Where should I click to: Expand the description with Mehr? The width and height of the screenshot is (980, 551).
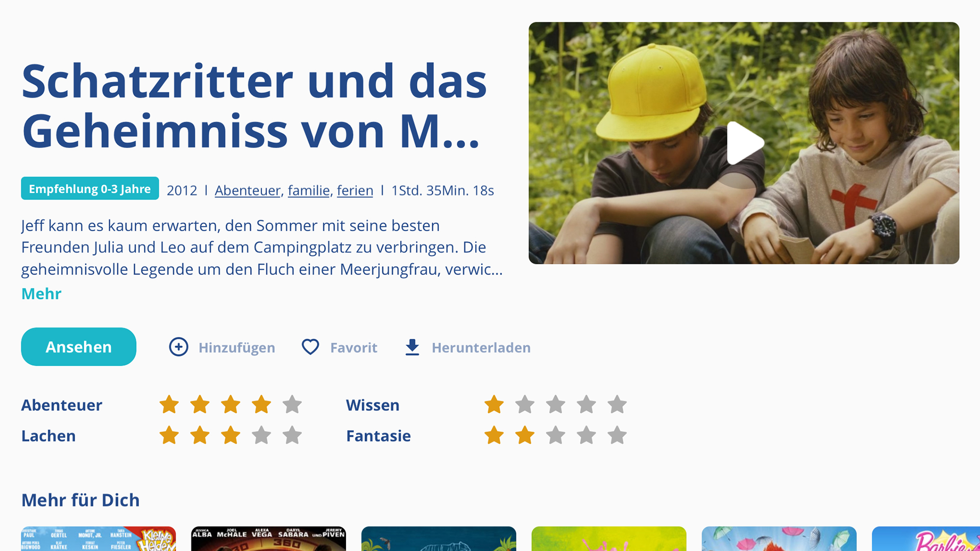click(x=41, y=294)
